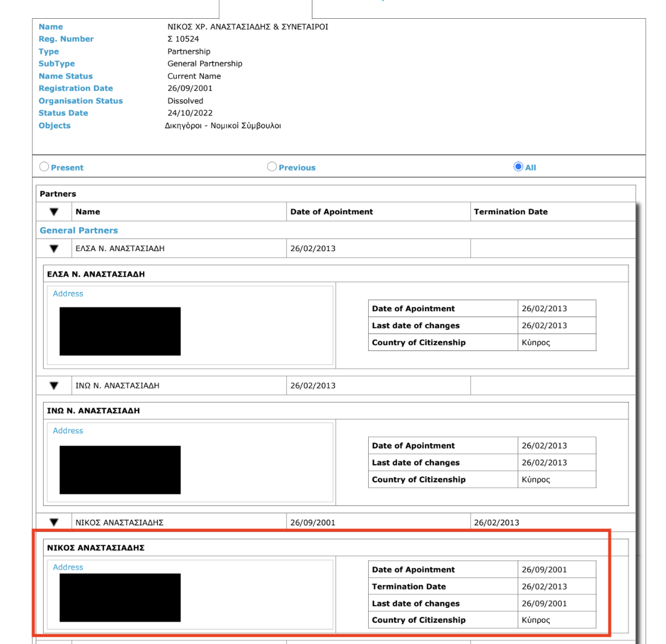Click the blank active tab at top
The image size is (666, 644).
(x=265, y=8)
